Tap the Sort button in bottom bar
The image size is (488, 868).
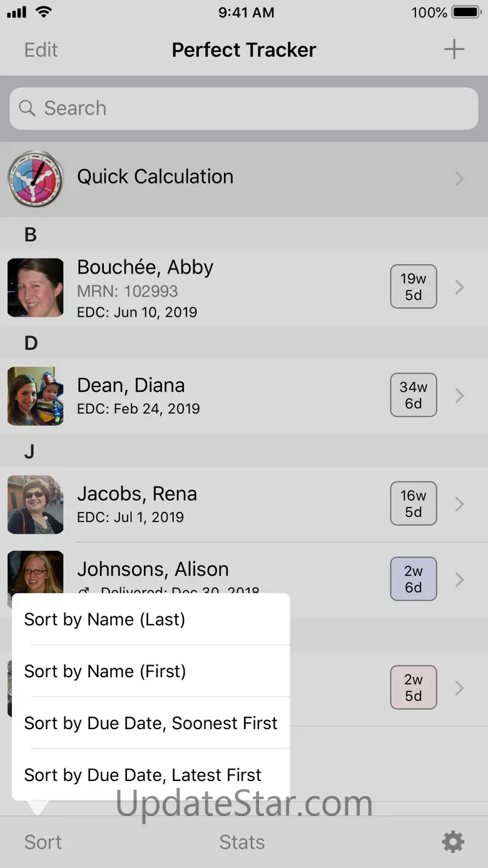[43, 842]
